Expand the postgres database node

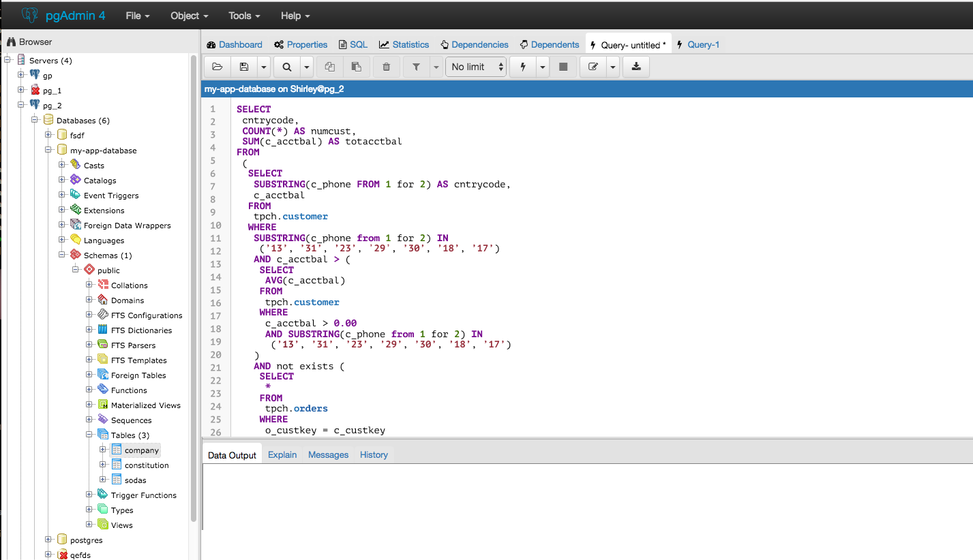(48, 540)
